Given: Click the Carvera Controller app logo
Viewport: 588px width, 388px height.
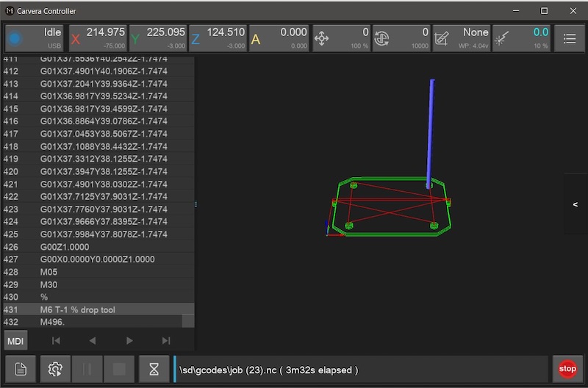Looking at the screenshot, I should [x=10, y=11].
